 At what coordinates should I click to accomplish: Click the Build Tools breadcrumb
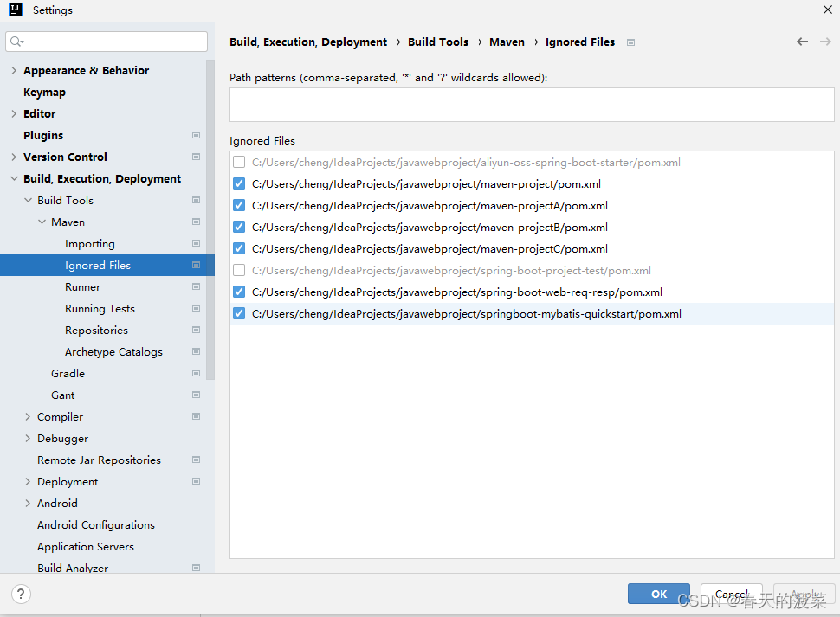click(x=438, y=42)
